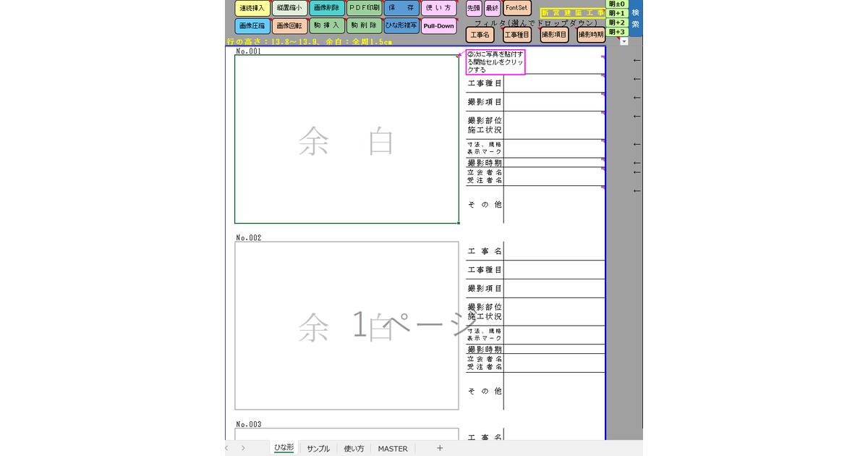Viewport: 868px width, 456px height.
Task: Rotate image using 画像回転 button
Action: (x=289, y=26)
